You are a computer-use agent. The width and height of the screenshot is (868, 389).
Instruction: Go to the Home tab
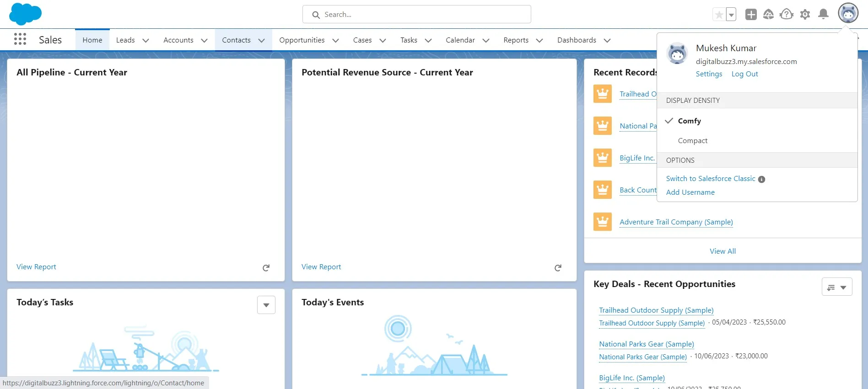(x=92, y=40)
